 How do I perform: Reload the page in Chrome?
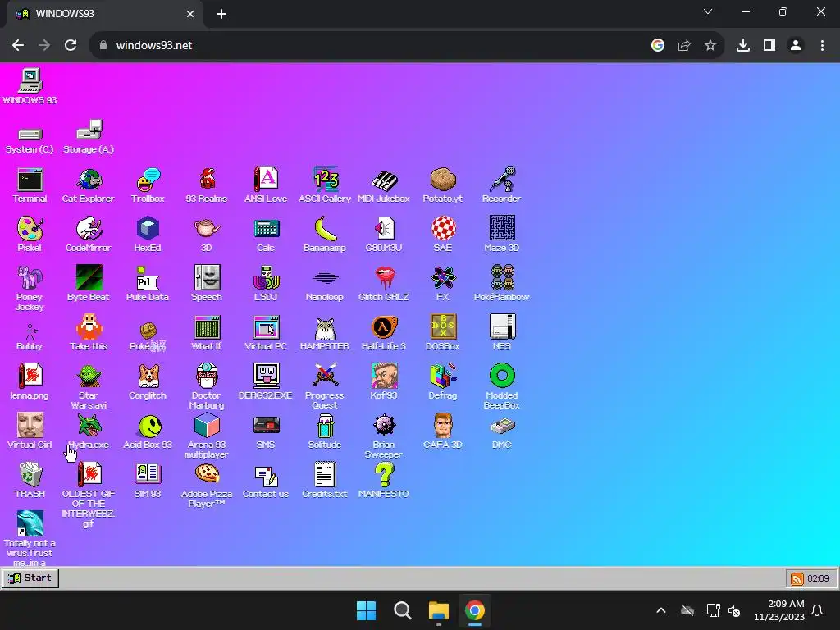(x=71, y=46)
